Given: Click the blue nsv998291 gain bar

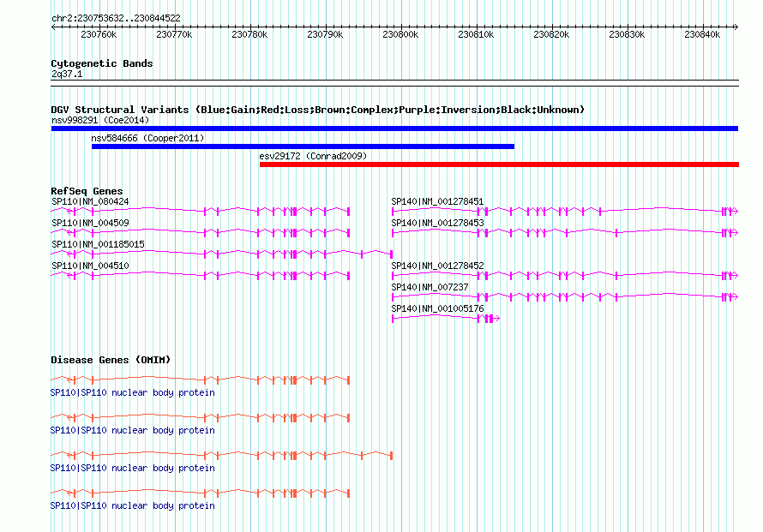Looking at the screenshot, I should pos(394,129).
